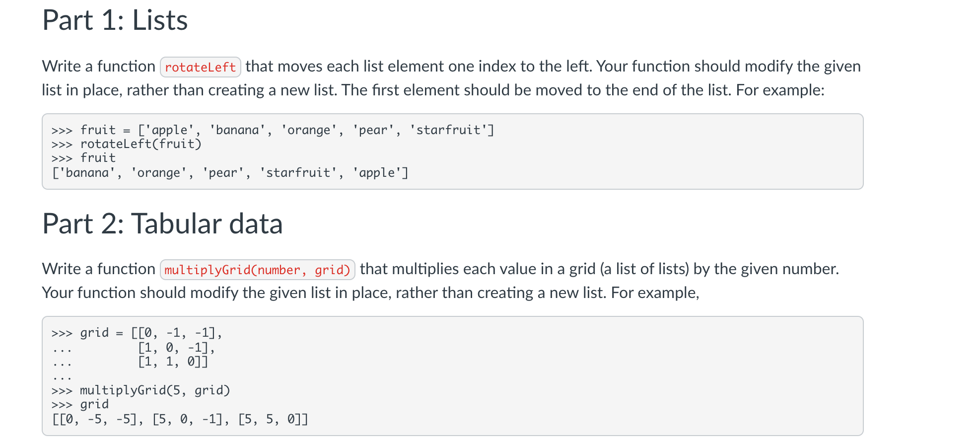Image resolution: width=980 pixels, height=446 pixels.
Task: Click the 'banana' string in the output list
Action: pos(87,173)
